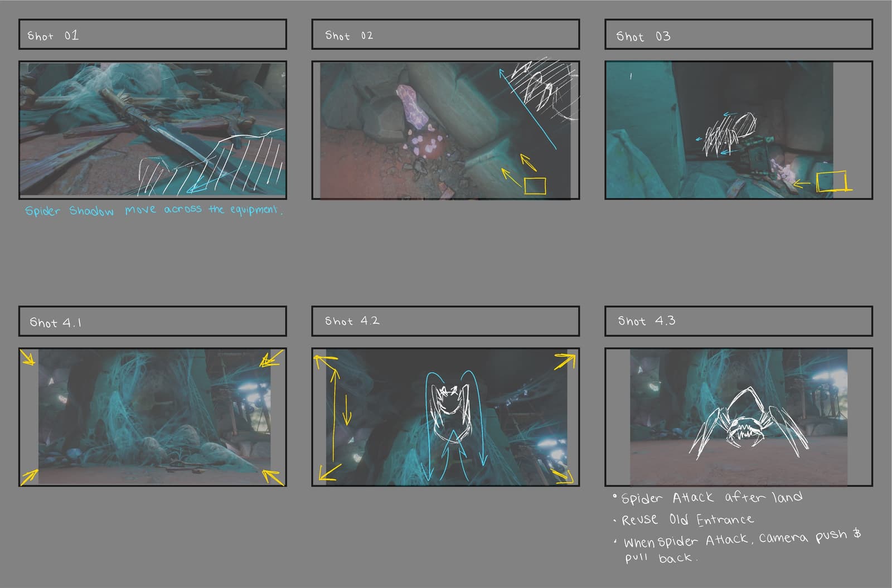892x588 pixels.
Task: Click the spider shadow caption under Shot 01
Action: pos(154,210)
